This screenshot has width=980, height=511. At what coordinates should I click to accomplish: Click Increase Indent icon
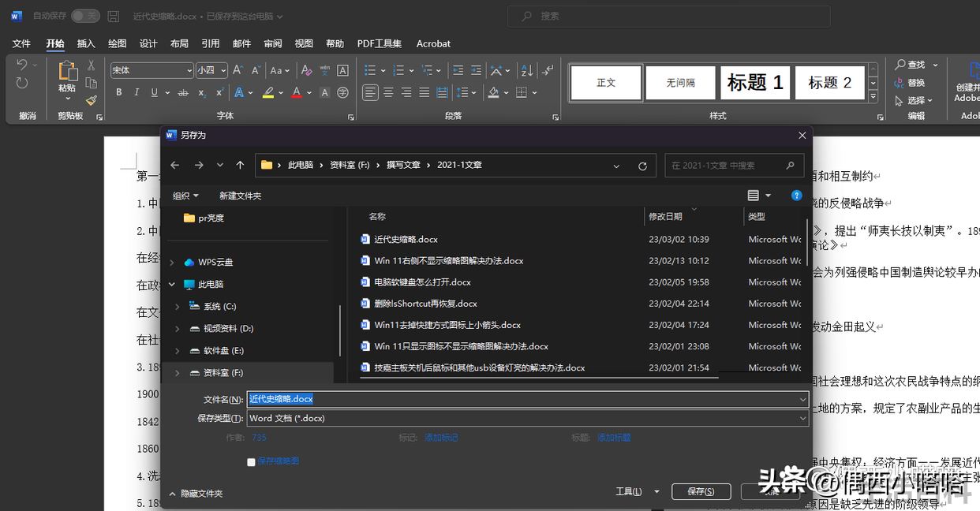point(477,70)
